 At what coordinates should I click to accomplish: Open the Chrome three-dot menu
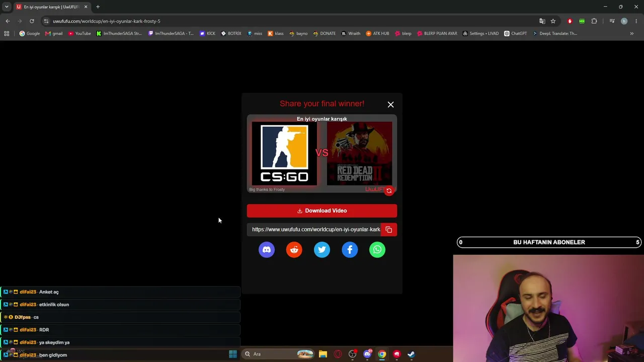pos(636,21)
